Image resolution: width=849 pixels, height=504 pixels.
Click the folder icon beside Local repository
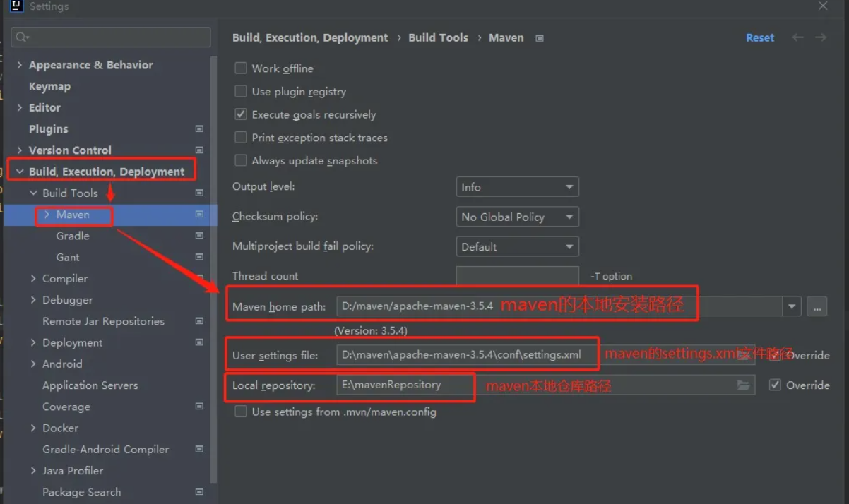[743, 385]
